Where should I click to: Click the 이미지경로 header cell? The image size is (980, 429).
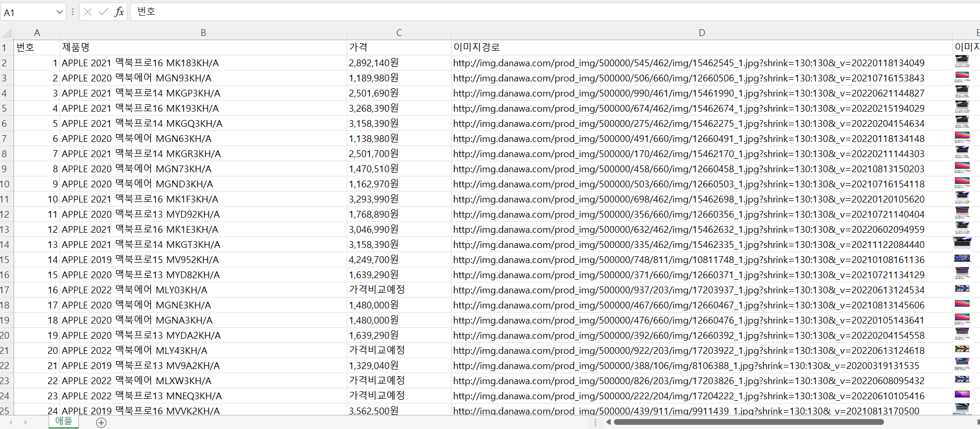click(x=702, y=47)
